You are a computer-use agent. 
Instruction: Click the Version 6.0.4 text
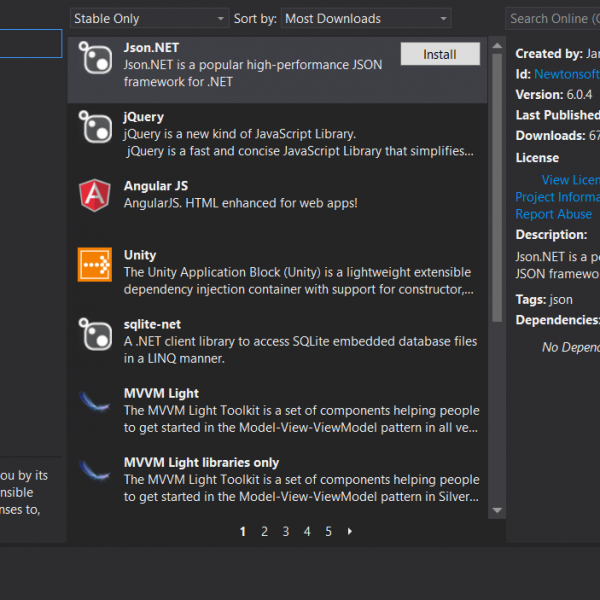click(x=554, y=95)
